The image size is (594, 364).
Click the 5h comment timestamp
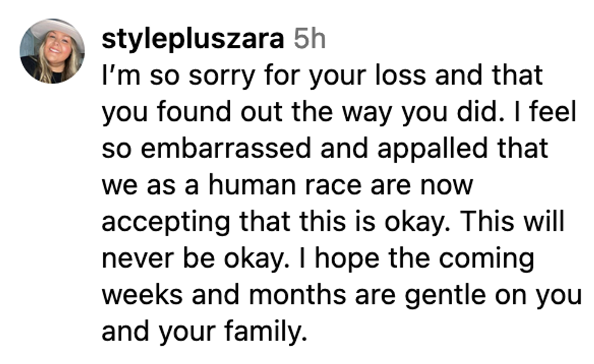pos(309,40)
